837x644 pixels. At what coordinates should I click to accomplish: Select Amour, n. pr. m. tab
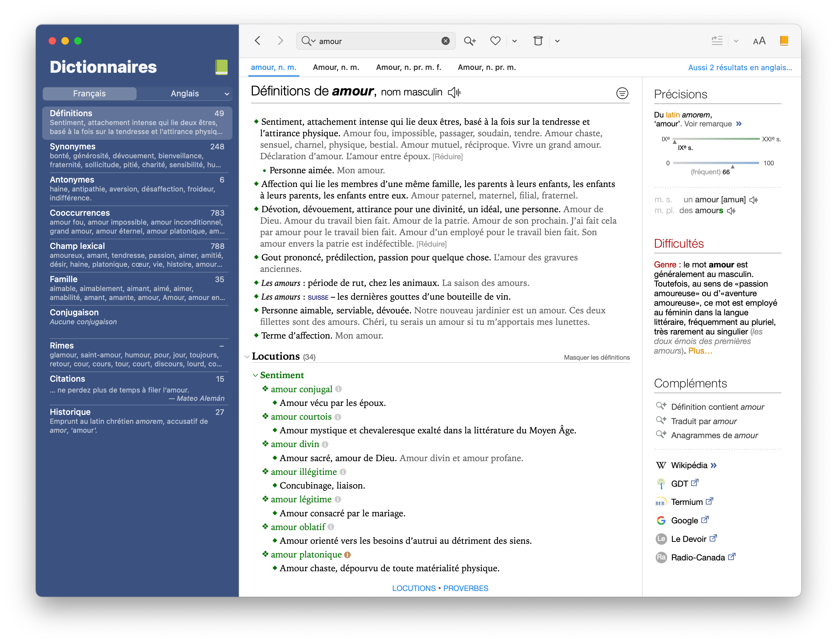[x=487, y=67]
